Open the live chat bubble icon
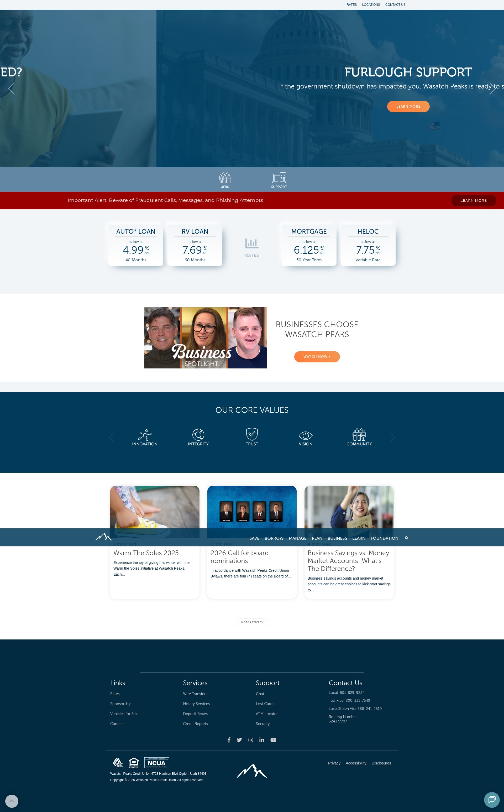 click(x=492, y=800)
